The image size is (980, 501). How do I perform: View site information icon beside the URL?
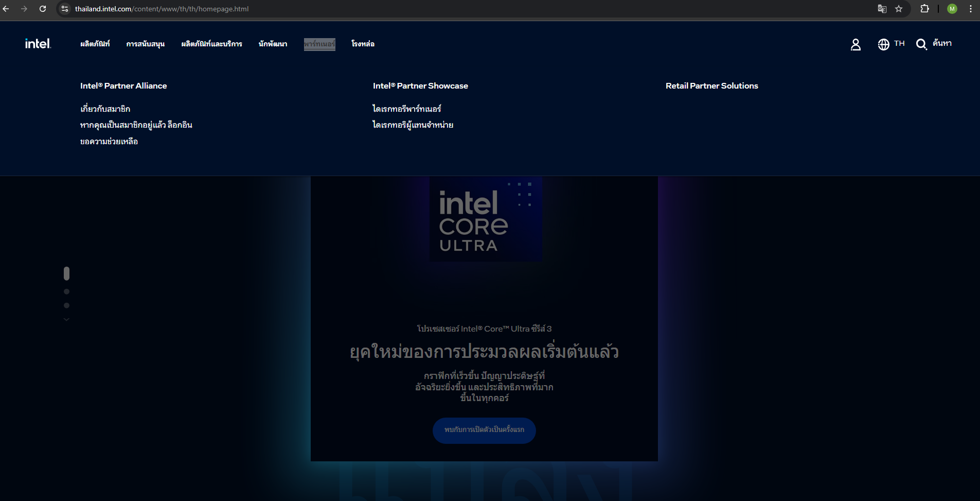click(x=65, y=9)
